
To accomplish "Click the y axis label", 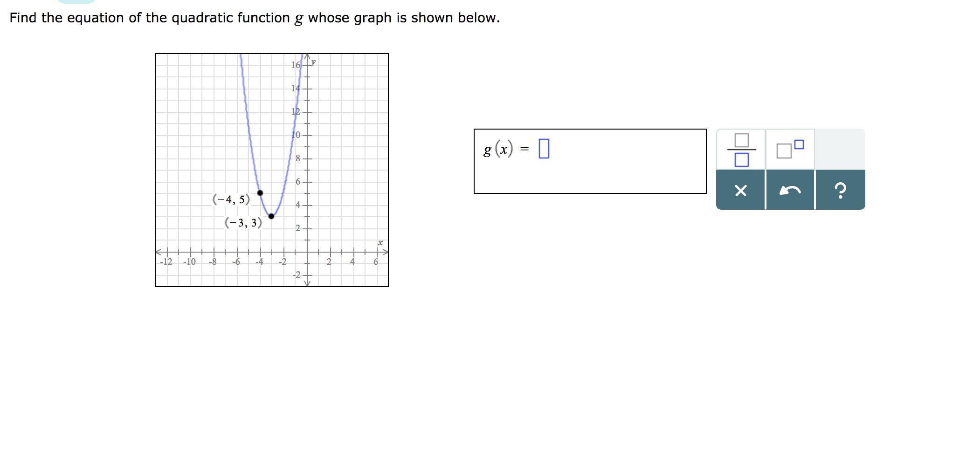I will (313, 62).
